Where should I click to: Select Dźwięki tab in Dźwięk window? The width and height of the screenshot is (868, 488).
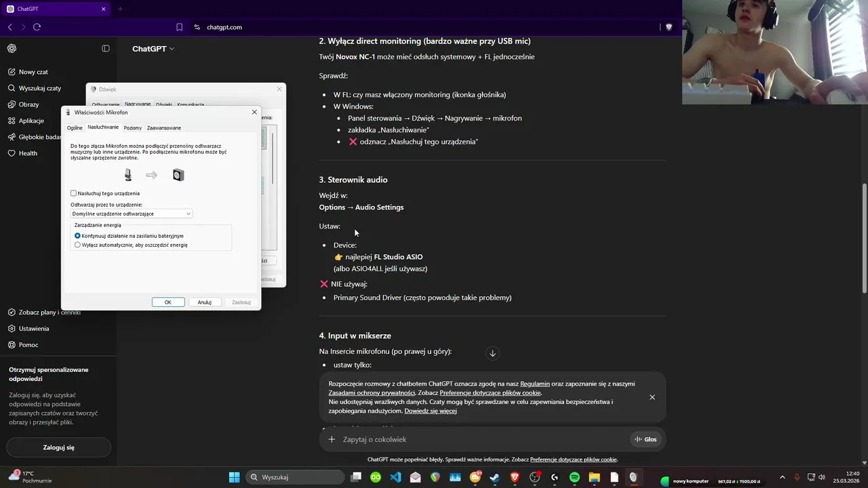[x=164, y=104]
